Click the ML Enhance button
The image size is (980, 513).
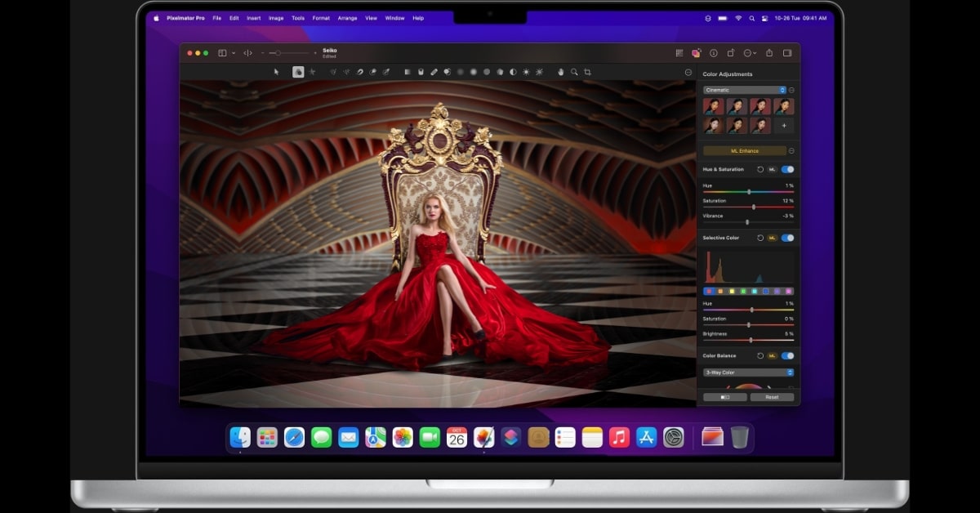745,151
